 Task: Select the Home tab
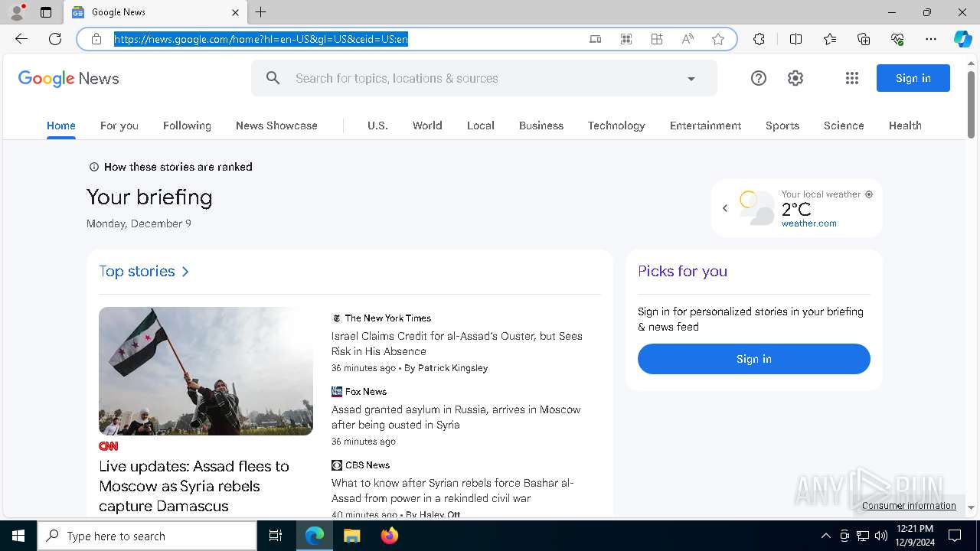(x=61, y=126)
